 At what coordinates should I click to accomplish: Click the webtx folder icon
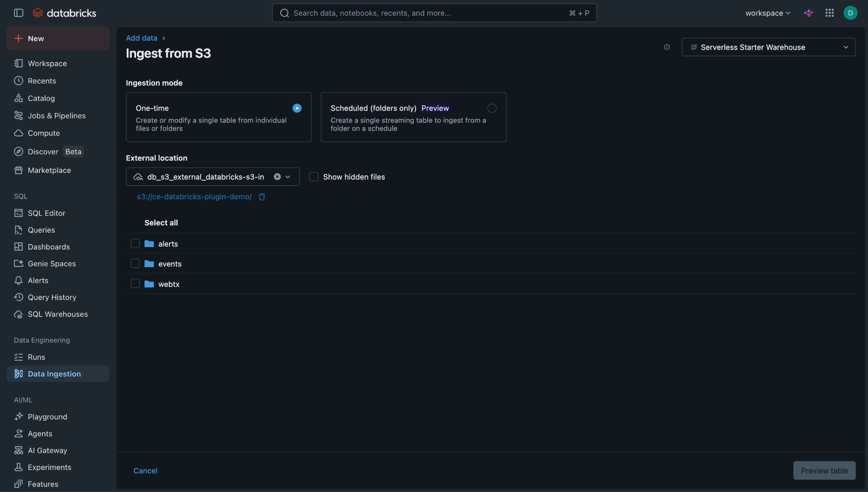click(149, 284)
